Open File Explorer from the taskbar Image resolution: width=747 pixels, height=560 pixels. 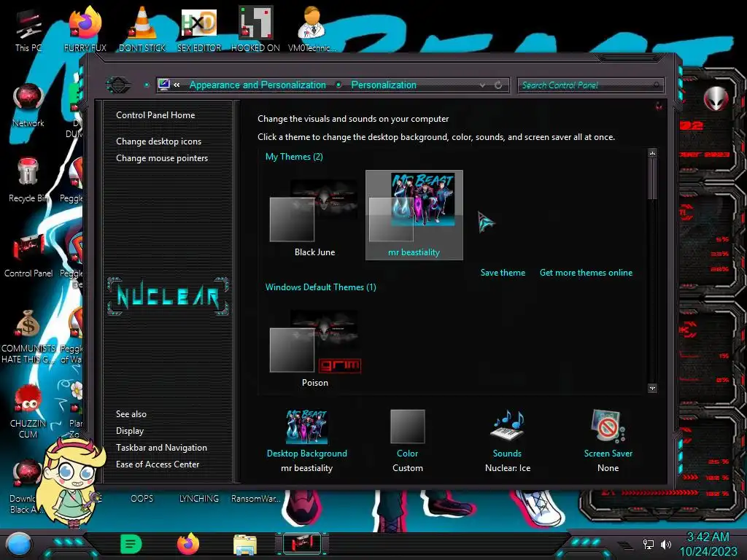tap(245, 544)
